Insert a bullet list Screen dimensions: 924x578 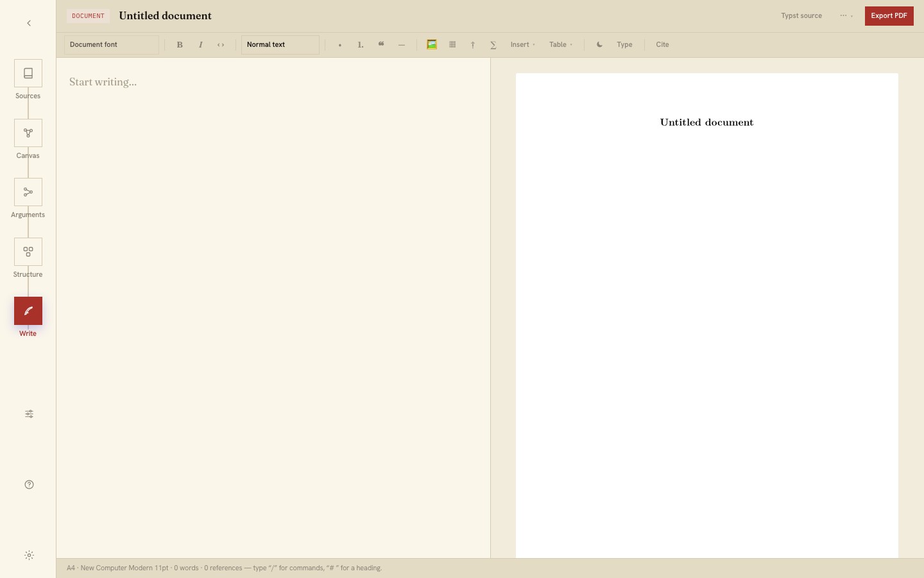pos(339,45)
